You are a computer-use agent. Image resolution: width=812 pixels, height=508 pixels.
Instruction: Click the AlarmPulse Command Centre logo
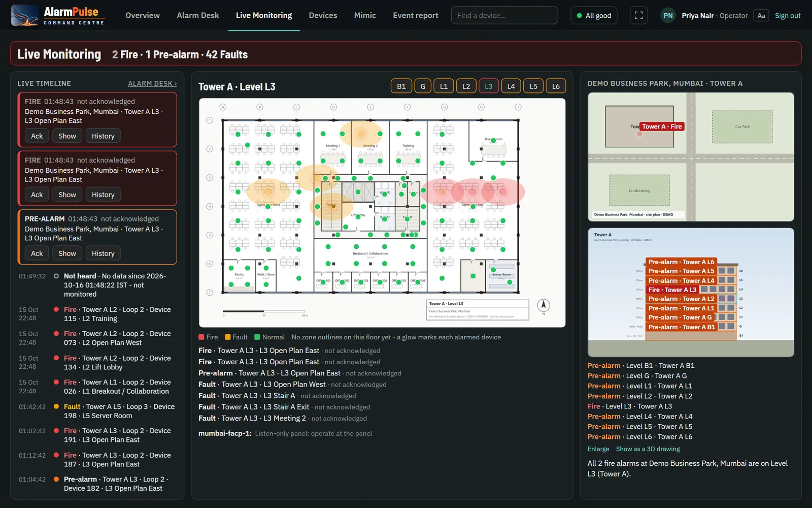click(58, 15)
